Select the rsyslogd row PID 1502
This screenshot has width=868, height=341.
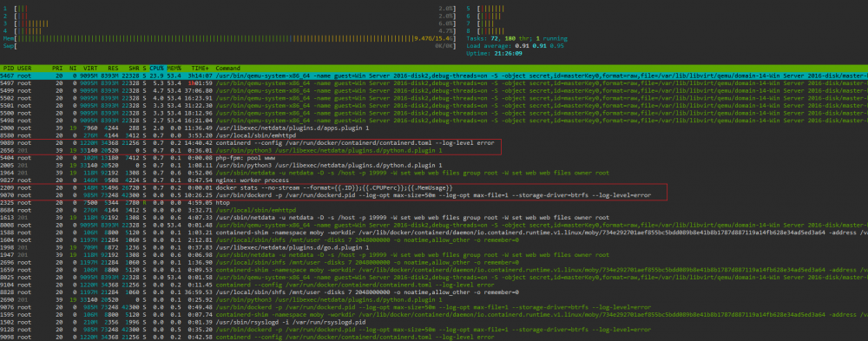click(x=434, y=322)
